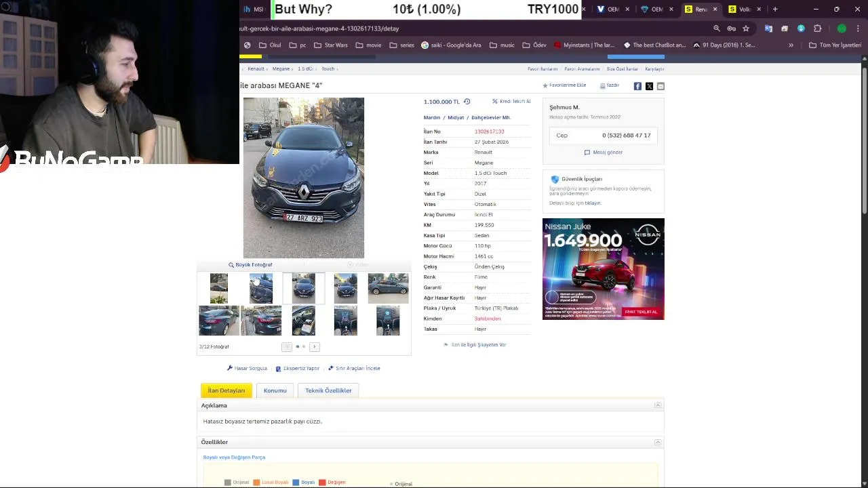This screenshot has height=488, width=868.
Task: Click the price history clock icon
Action: tap(467, 102)
